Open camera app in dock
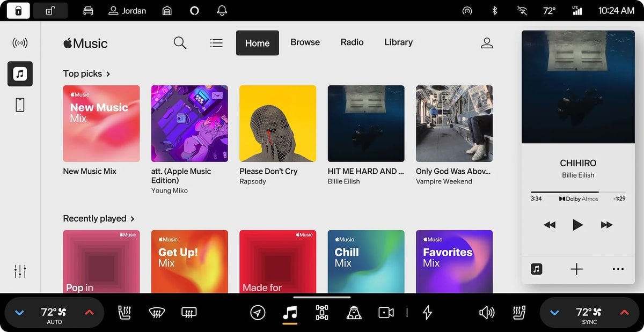644x332 pixels. (386, 312)
